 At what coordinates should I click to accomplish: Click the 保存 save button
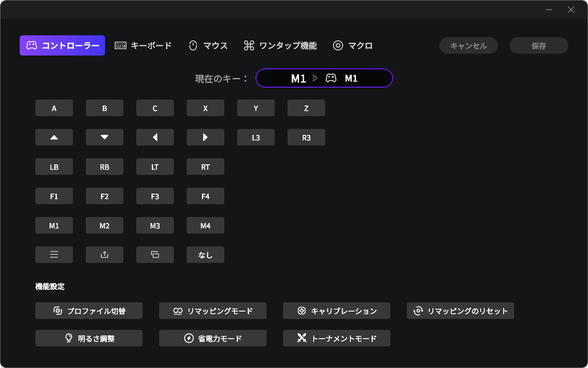pos(538,45)
